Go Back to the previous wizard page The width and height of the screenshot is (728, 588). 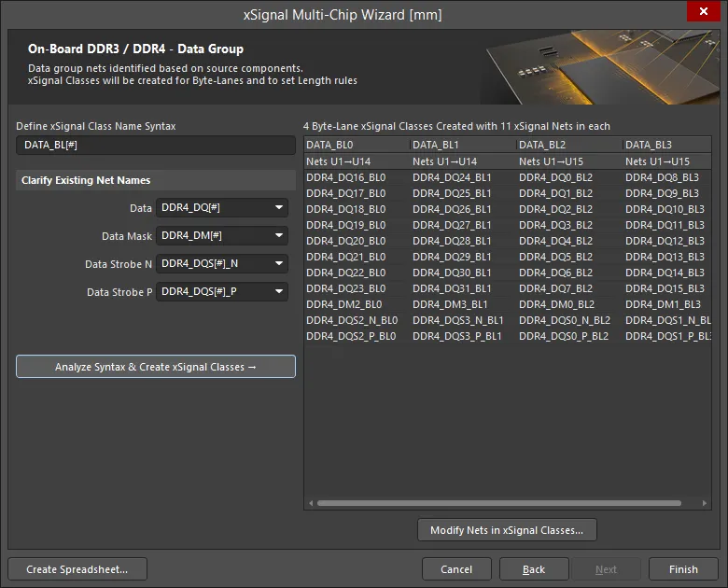[534, 569]
